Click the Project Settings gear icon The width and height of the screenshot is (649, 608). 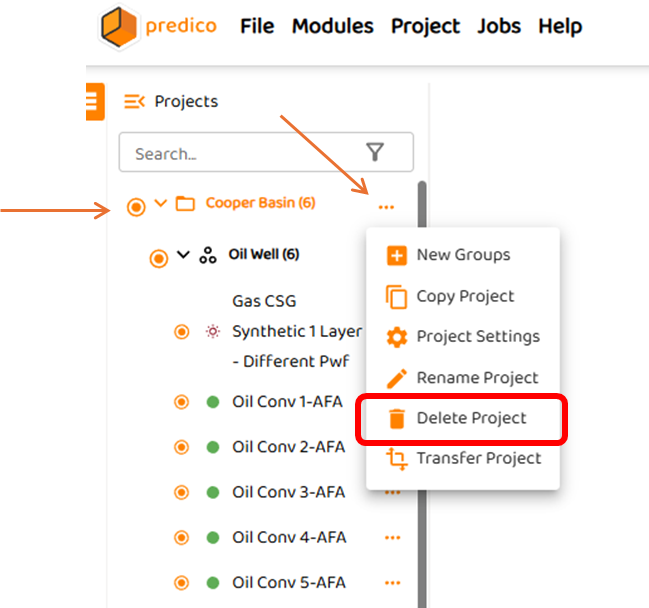[397, 337]
